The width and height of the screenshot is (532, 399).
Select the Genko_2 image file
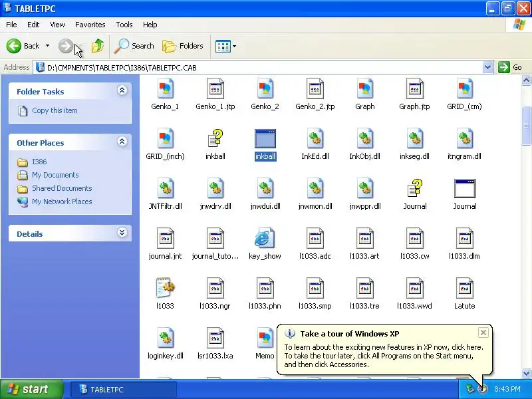click(x=265, y=94)
